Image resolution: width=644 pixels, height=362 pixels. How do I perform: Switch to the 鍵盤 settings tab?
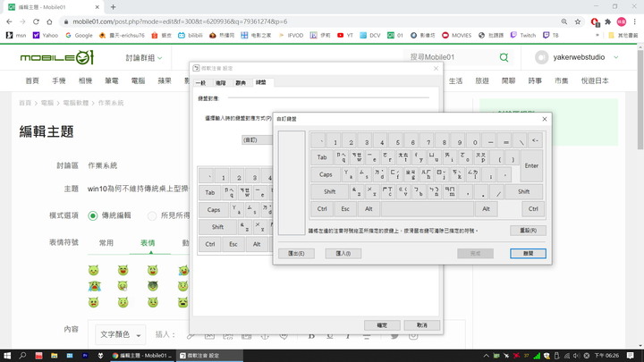tap(261, 82)
